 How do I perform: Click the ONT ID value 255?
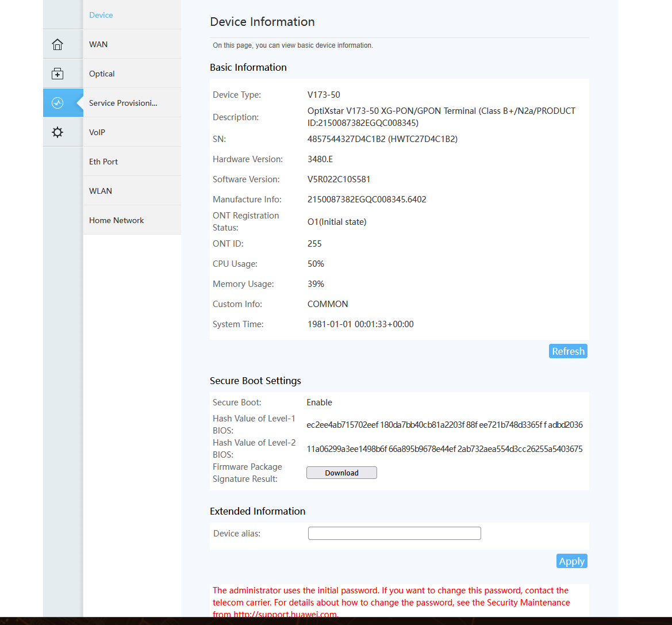pos(314,243)
